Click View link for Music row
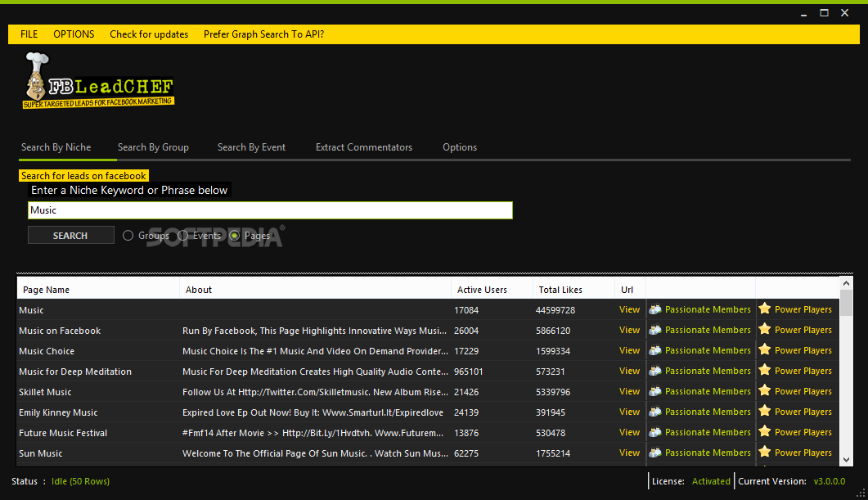This screenshot has height=500, width=868. 629,309
